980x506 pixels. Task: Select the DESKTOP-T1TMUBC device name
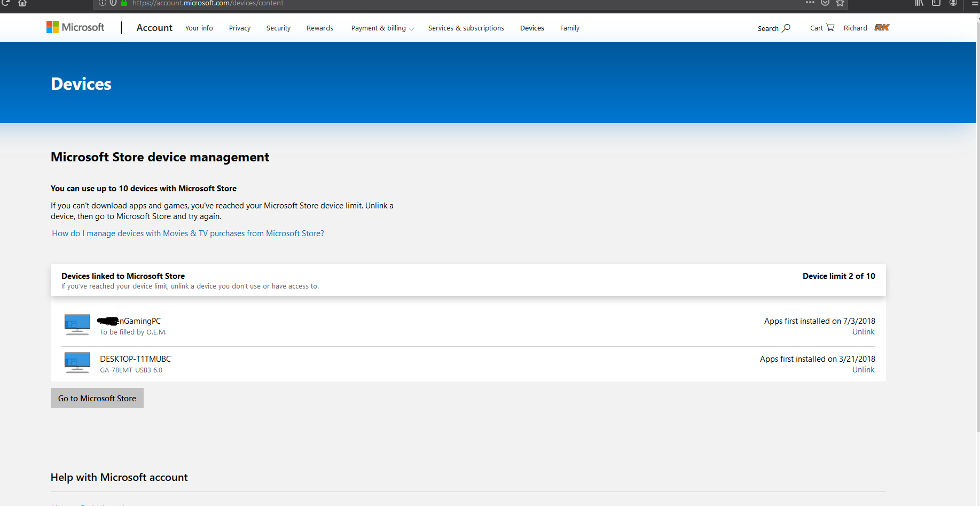[x=135, y=359]
